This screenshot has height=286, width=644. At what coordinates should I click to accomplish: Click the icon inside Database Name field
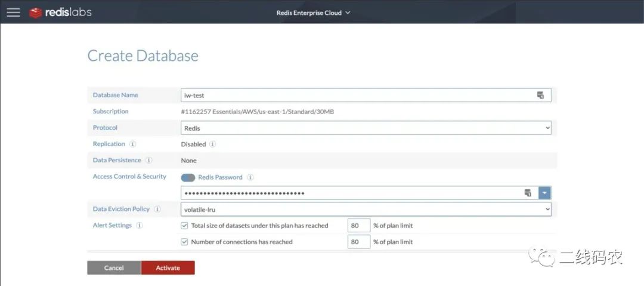[x=540, y=95]
